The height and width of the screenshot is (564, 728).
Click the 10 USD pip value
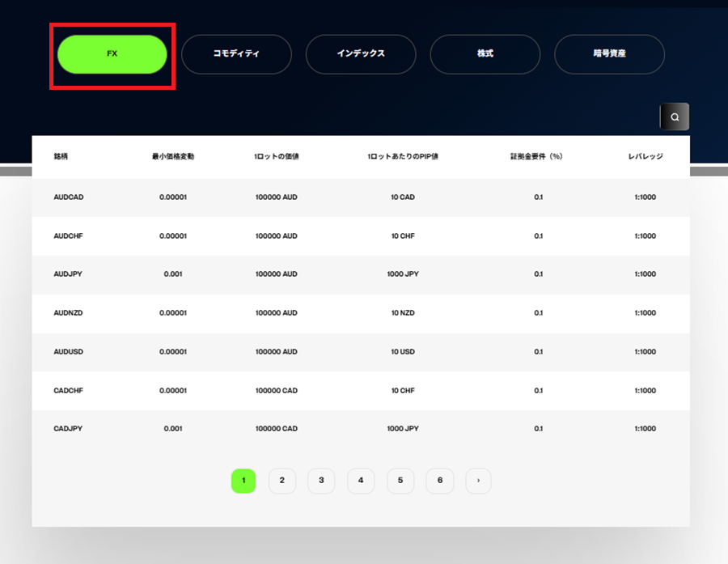(x=403, y=352)
